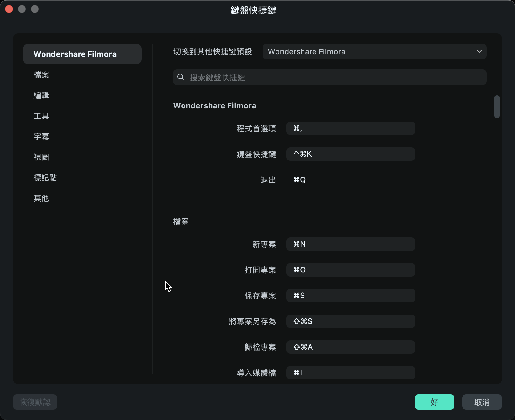Open the 字幕 category in sidebar

[41, 136]
